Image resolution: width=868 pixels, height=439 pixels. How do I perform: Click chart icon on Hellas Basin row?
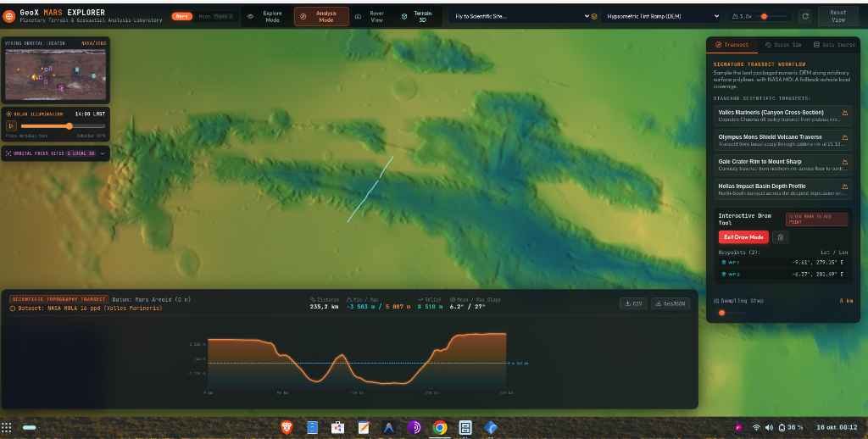tap(845, 186)
